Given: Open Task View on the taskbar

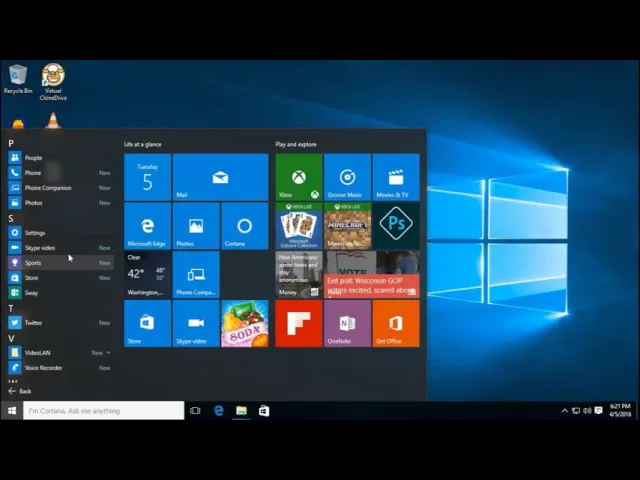Looking at the screenshot, I should 195,411.
